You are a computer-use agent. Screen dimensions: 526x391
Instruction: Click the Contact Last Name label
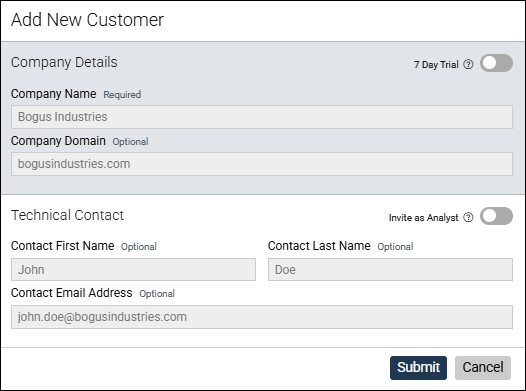point(319,246)
